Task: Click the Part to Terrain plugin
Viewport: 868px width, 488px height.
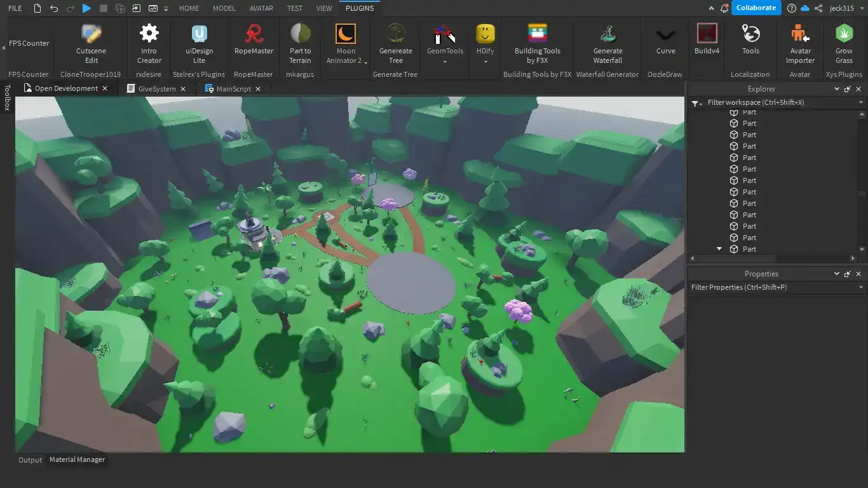Action: point(300,44)
